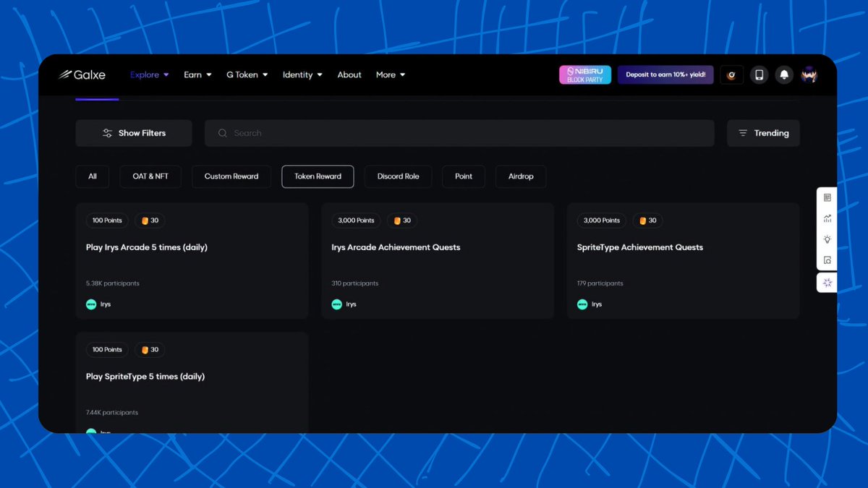
Task: Click Irys logo on SpriteType Achievement card
Action: 582,304
